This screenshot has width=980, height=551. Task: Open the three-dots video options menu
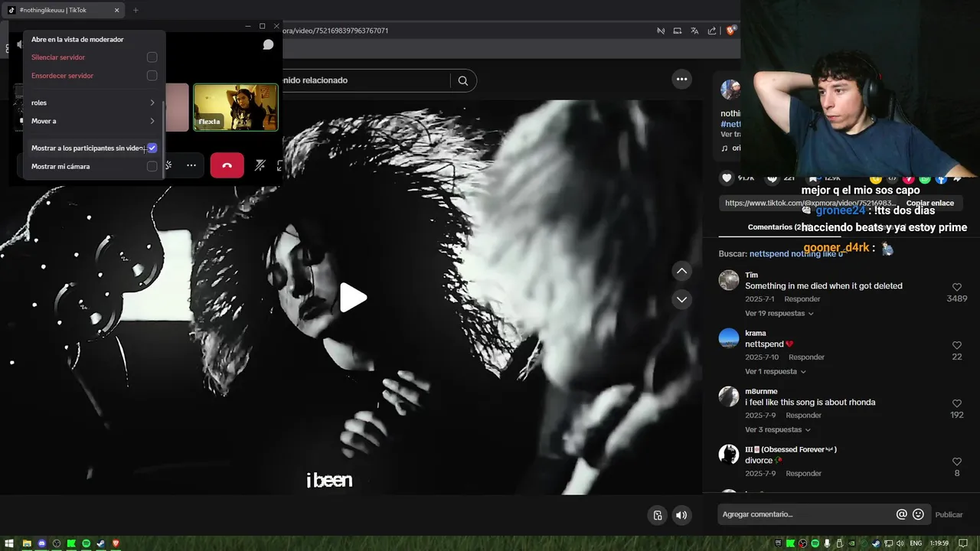pos(681,79)
